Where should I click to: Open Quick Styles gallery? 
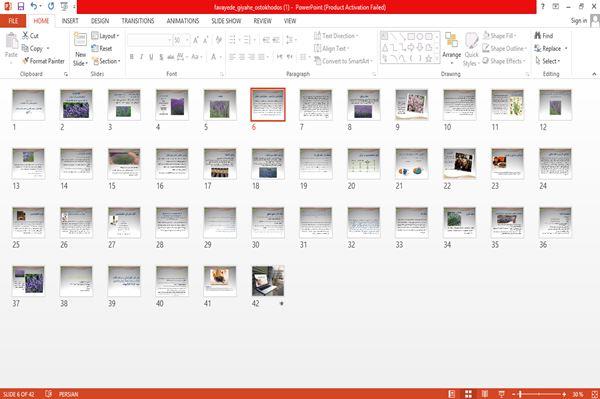(x=471, y=50)
